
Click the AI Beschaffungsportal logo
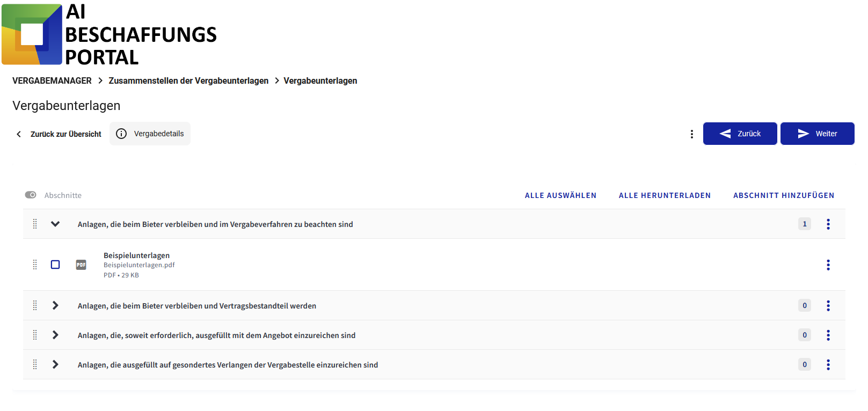[32, 34]
